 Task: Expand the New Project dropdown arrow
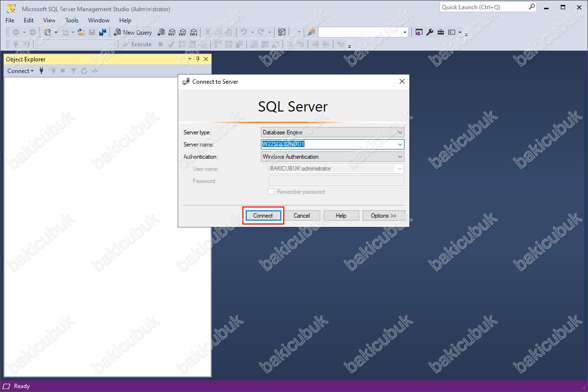pyautogui.click(x=55, y=32)
